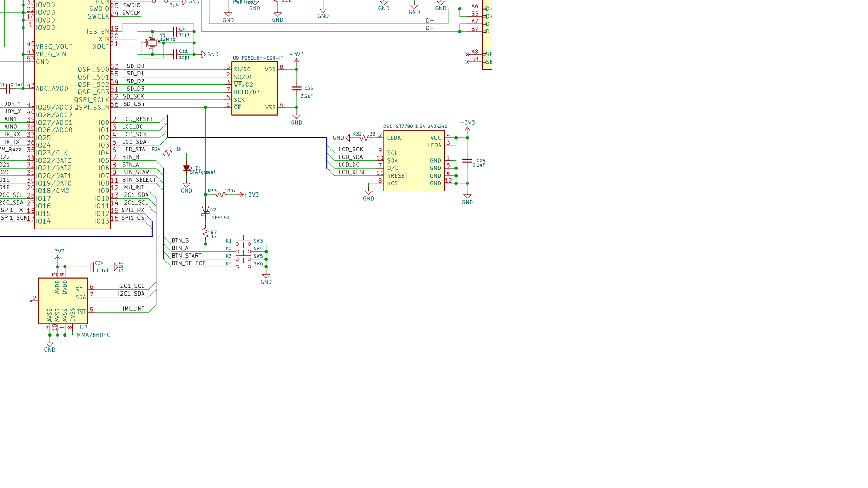Click resistor R33 100k symbol
The height and width of the screenshot is (488, 868).
click(x=220, y=195)
